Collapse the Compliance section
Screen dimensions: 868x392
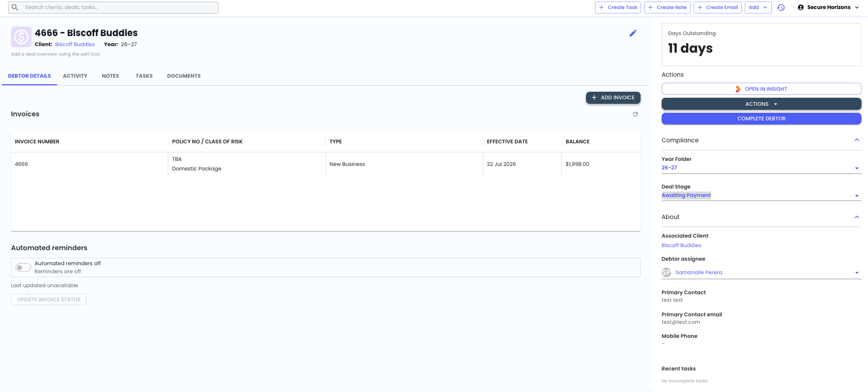(x=857, y=140)
